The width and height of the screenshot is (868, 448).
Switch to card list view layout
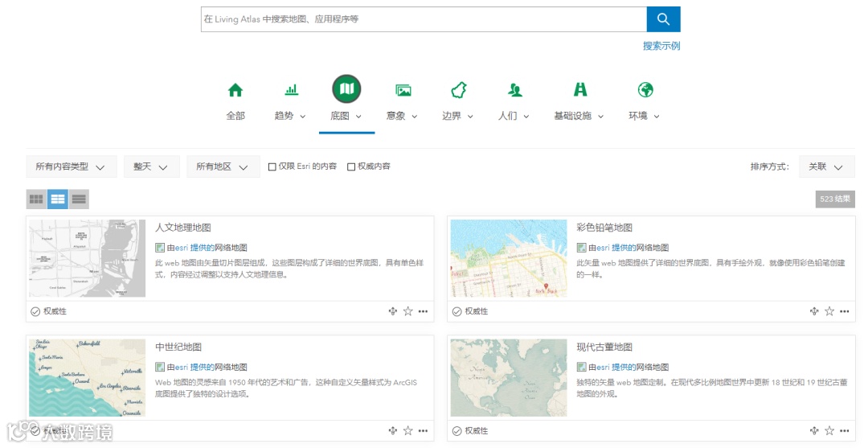[58, 199]
